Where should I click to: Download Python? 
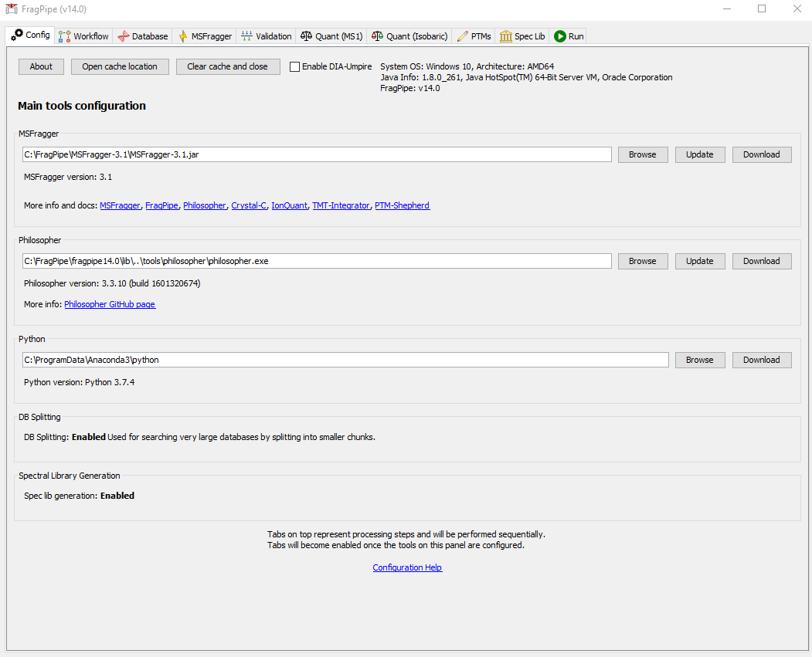(x=761, y=360)
